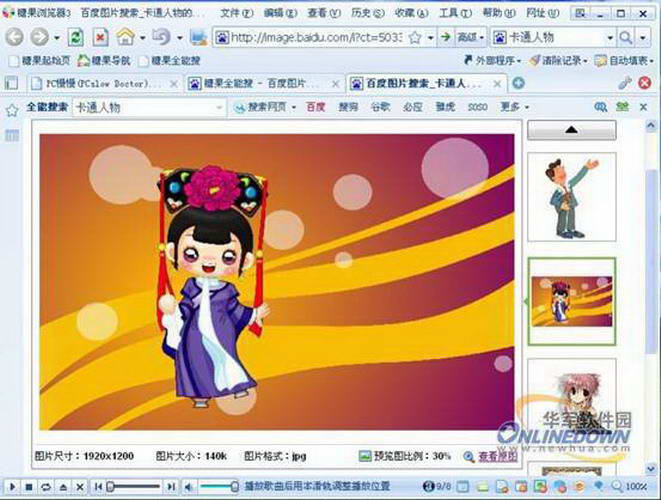
Task: Close the 百度图片搜索_卡通人 tab
Action: pyautogui.click(x=497, y=83)
